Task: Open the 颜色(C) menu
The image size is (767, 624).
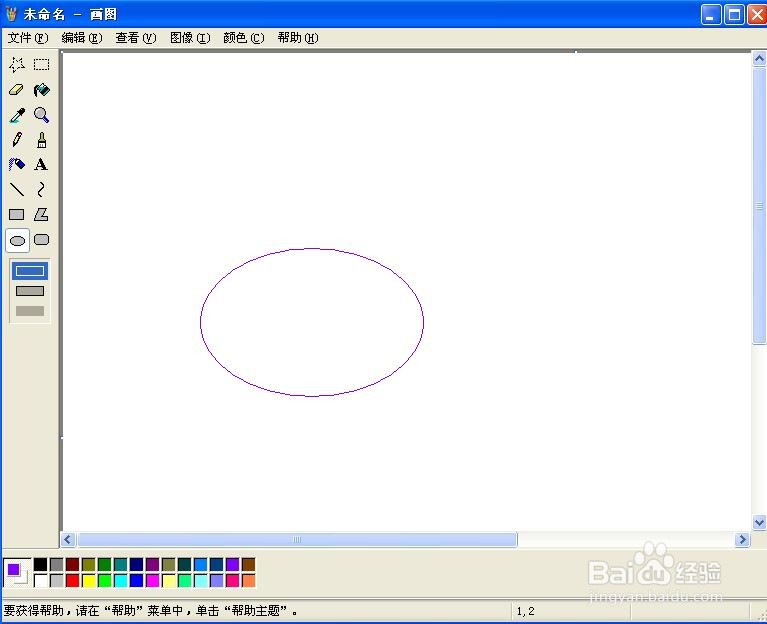Action: 244,38
